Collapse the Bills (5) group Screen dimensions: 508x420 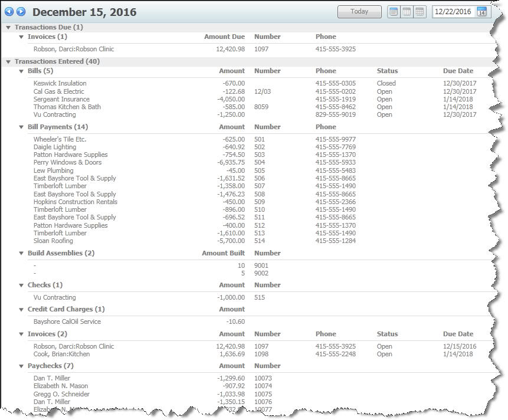coord(21,71)
